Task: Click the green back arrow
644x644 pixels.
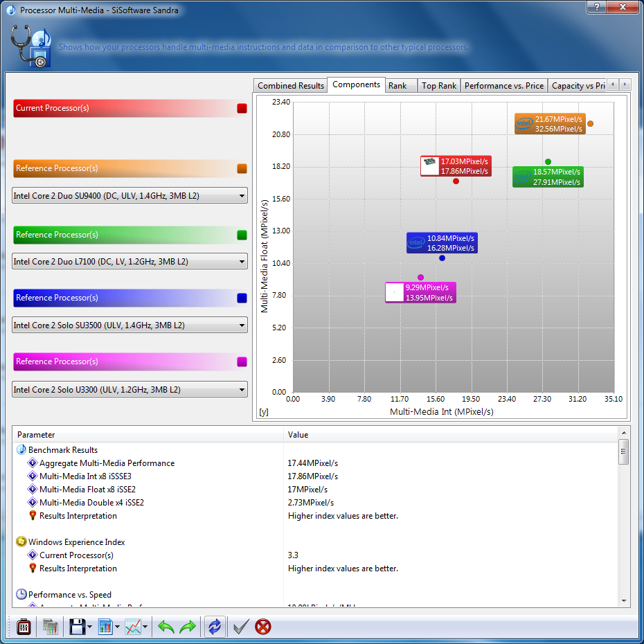Action: tap(166, 627)
